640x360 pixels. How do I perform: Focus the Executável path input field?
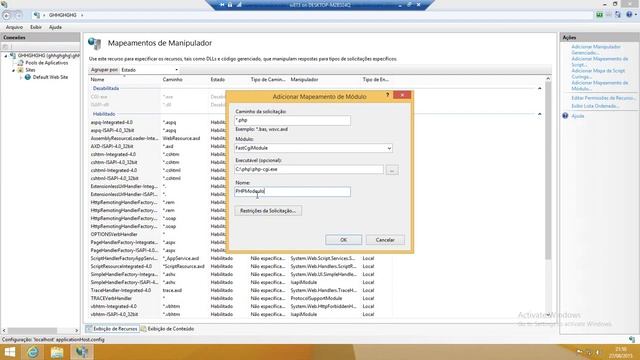point(309,169)
